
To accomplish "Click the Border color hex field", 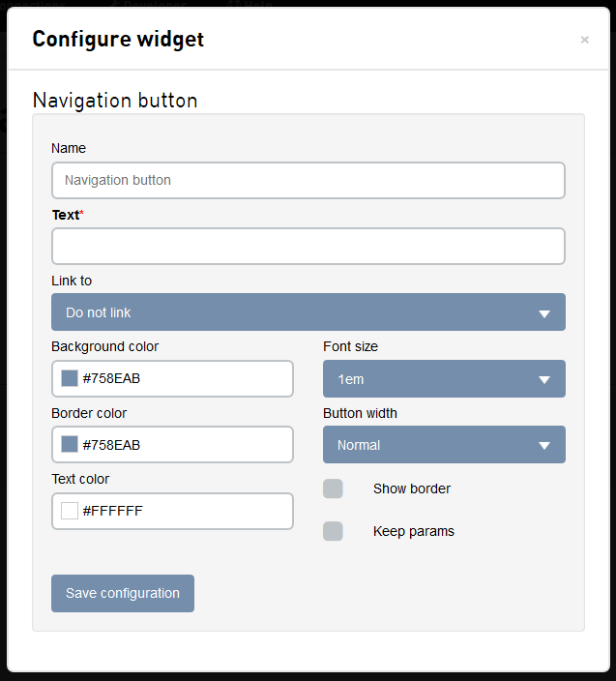I will (184, 445).
